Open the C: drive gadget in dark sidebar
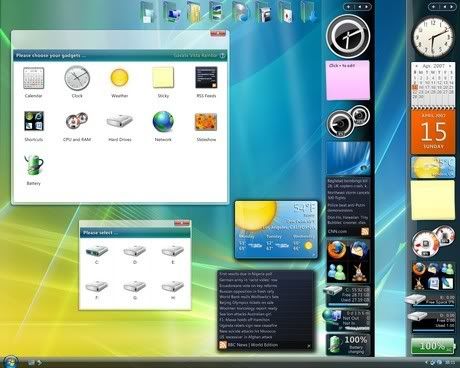 pyautogui.click(x=347, y=295)
